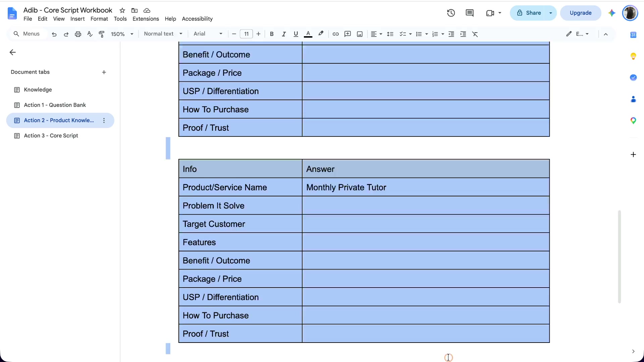
Task: Click the Redo arrow icon
Action: (x=66, y=34)
